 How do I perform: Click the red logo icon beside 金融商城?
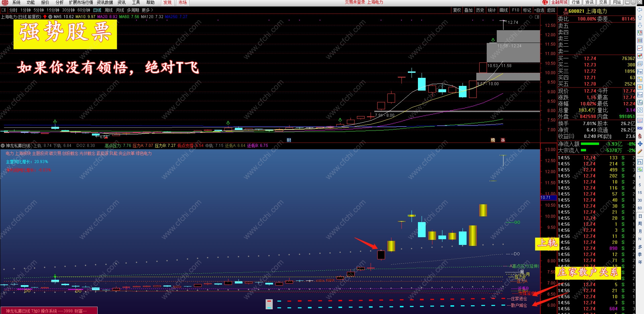pyautogui.click(x=545, y=2)
